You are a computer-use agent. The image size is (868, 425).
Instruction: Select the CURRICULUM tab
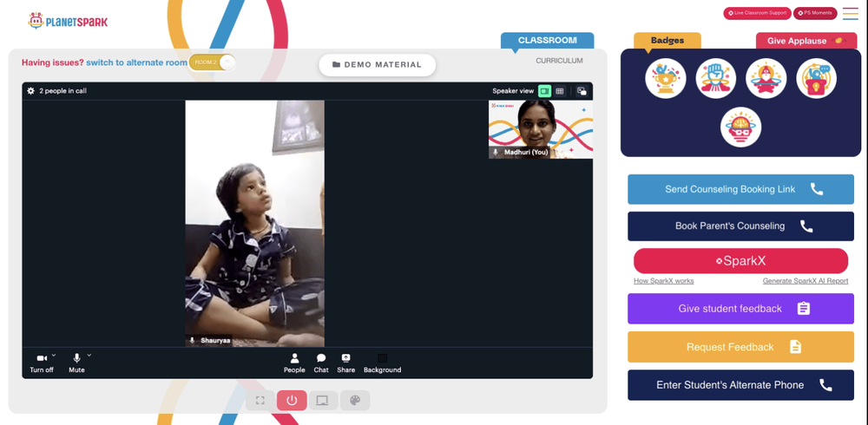(559, 61)
